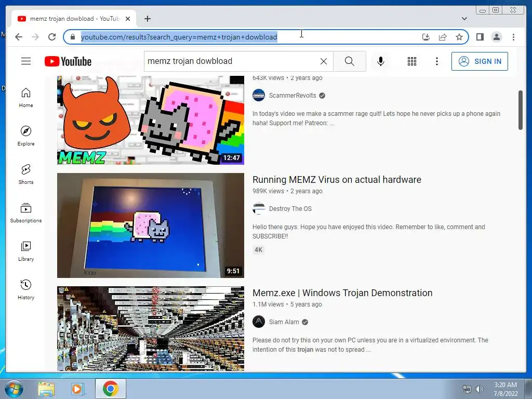Viewport: 532px width, 399px height.
Task: Open Explore in sidebar
Action: 26,136
